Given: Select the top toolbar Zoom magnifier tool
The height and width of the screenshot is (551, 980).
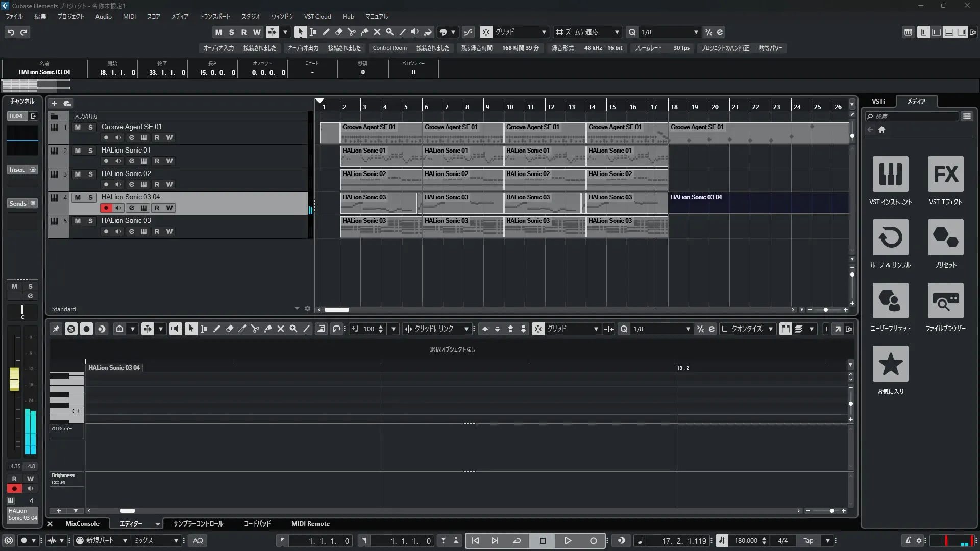Looking at the screenshot, I should point(389,32).
